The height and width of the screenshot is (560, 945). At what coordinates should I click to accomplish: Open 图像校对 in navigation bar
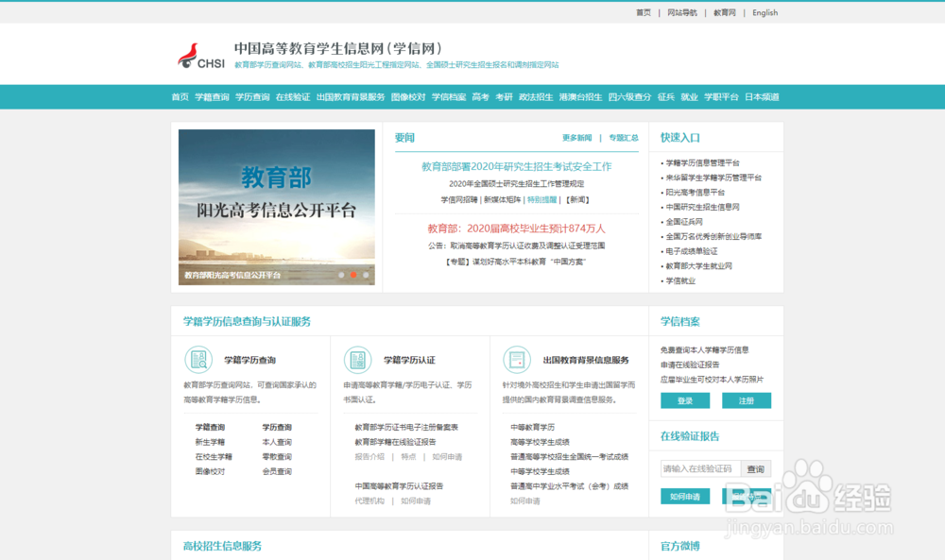[408, 97]
